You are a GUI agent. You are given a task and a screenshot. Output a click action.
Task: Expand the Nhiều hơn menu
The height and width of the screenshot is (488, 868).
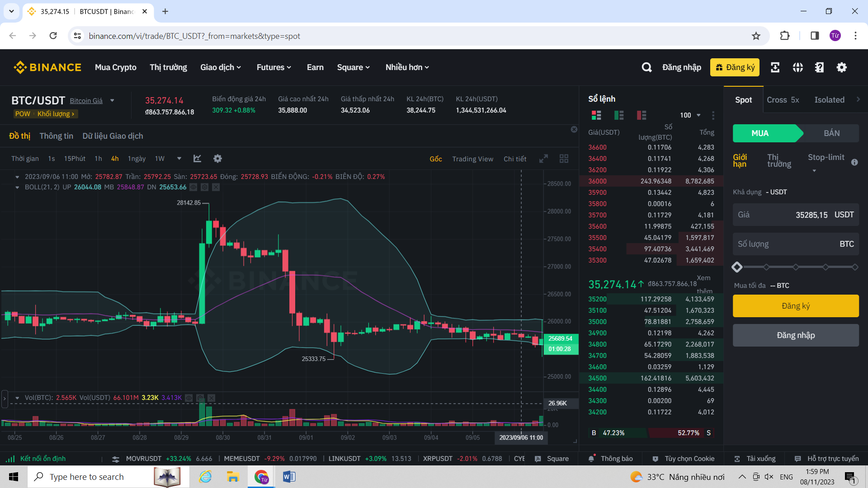(407, 67)
